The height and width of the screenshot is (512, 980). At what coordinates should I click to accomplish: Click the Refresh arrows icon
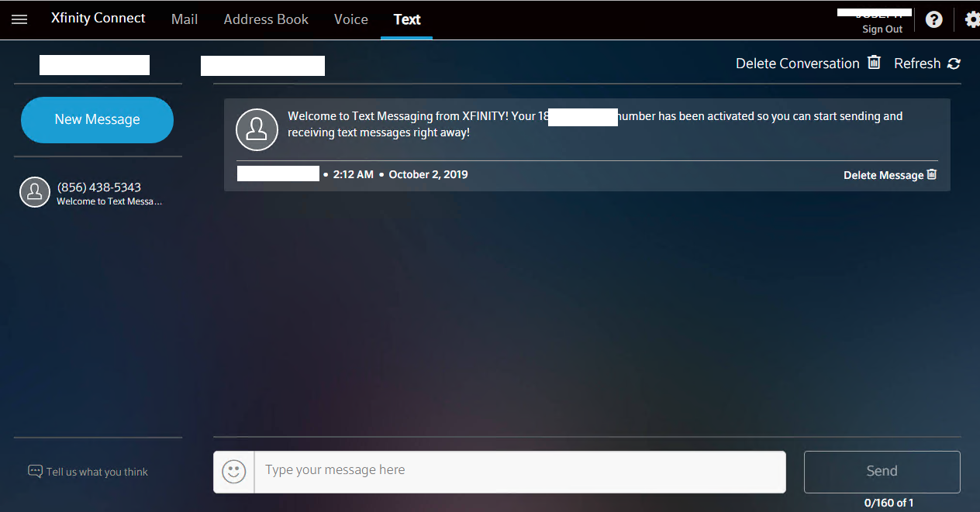[x=954, y=64]
